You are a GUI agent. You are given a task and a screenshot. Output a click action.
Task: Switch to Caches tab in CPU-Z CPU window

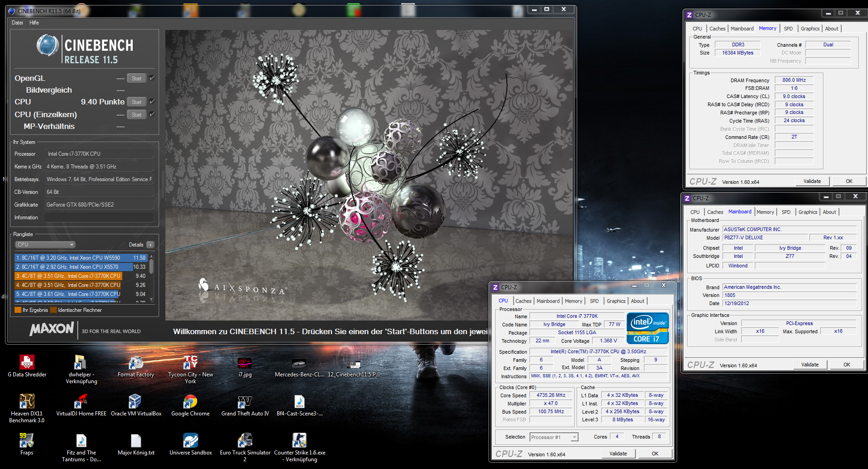click(523, 301)
